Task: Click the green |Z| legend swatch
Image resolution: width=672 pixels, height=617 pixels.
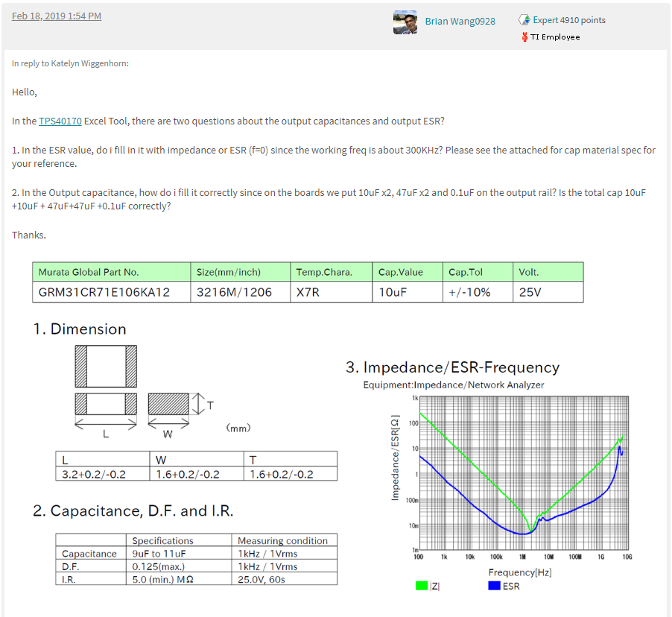Action: (x=422, y=586)
